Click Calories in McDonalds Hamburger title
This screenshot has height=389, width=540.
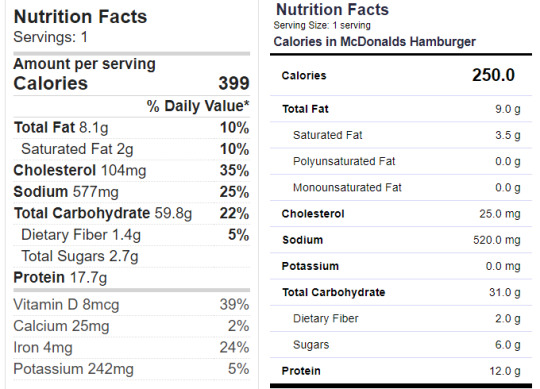[x=374, y=42]
